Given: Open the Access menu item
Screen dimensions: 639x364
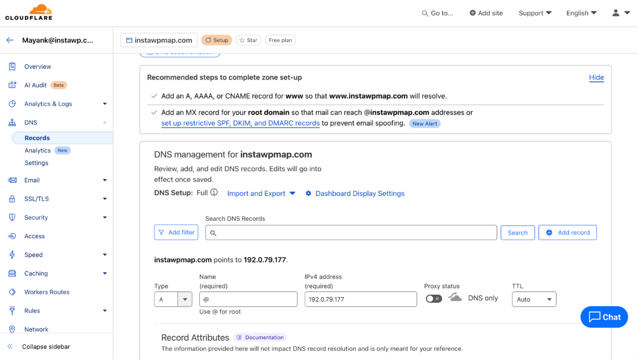Looking at the screenshot, I should click(x=35, y=236).
